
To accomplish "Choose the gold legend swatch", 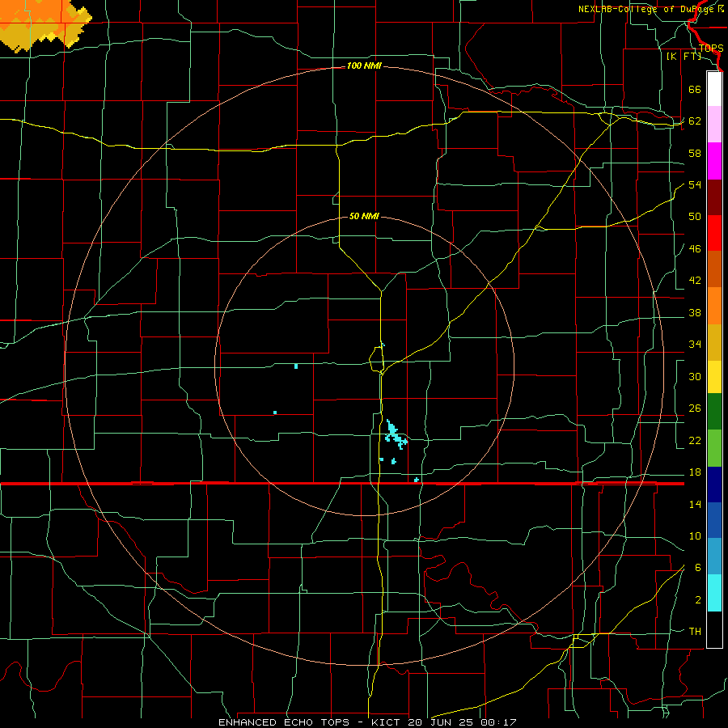I will (x=714, y=343).
